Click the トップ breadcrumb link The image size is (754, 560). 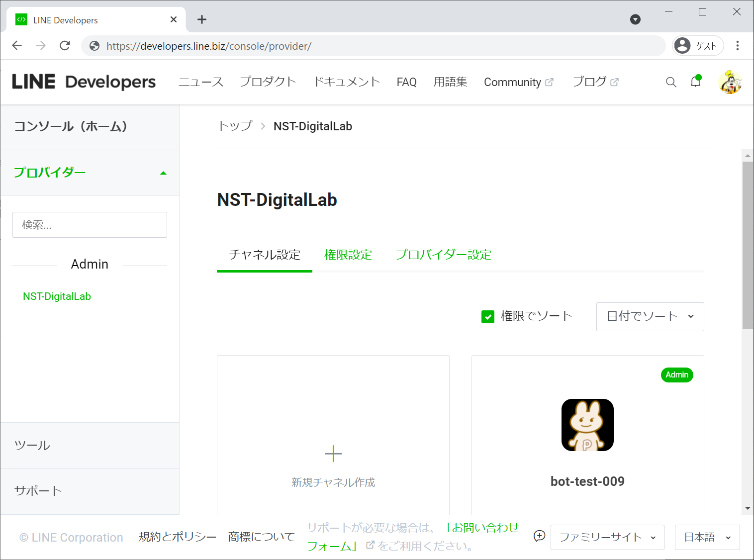click(x=235, y=126)
